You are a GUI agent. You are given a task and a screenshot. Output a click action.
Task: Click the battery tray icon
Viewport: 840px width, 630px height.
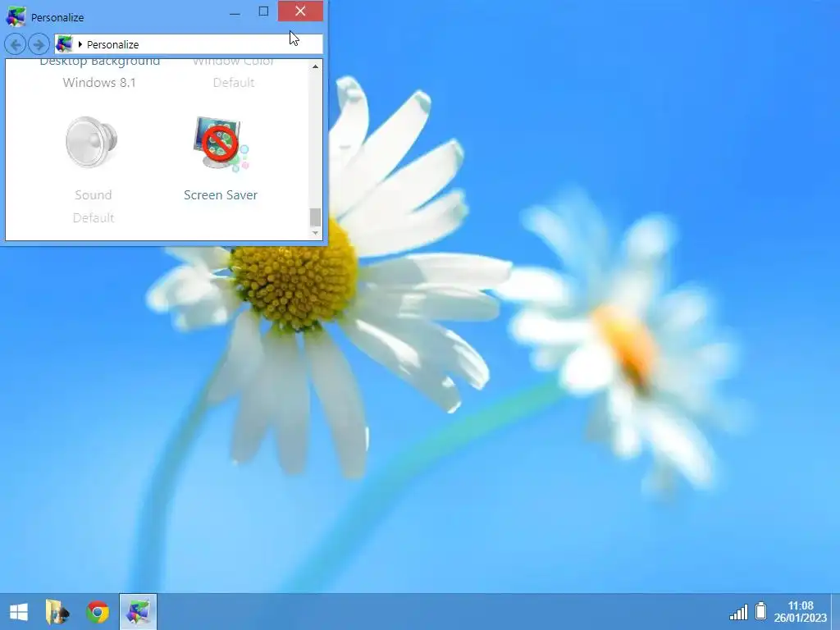(760, 610)
